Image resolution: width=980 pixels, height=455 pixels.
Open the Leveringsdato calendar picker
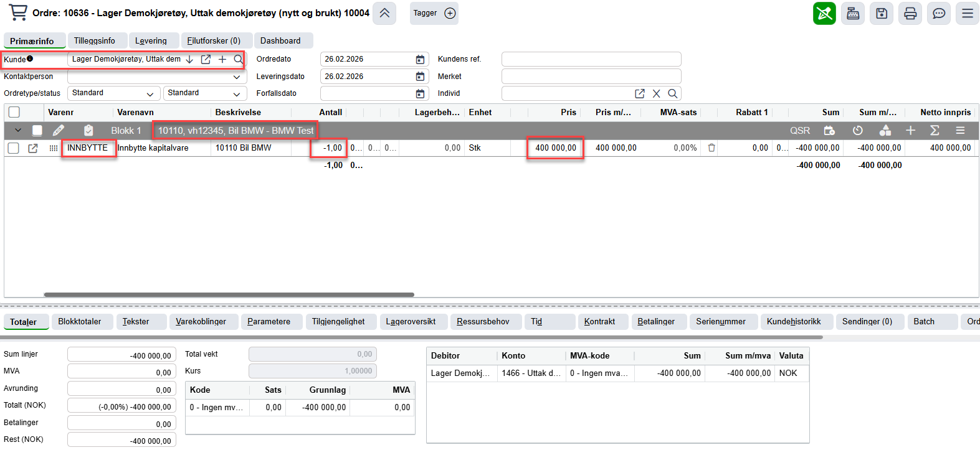click(x=421, y=77)
